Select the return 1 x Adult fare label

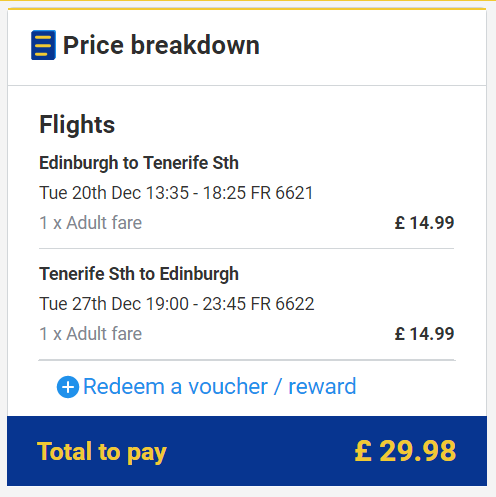[x=91, y=334]
